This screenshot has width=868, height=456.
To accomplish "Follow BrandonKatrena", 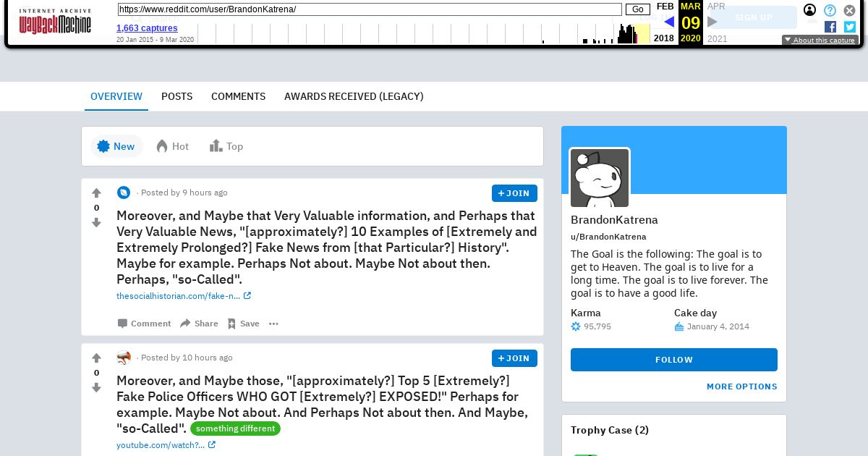I will tap(674, 360).
